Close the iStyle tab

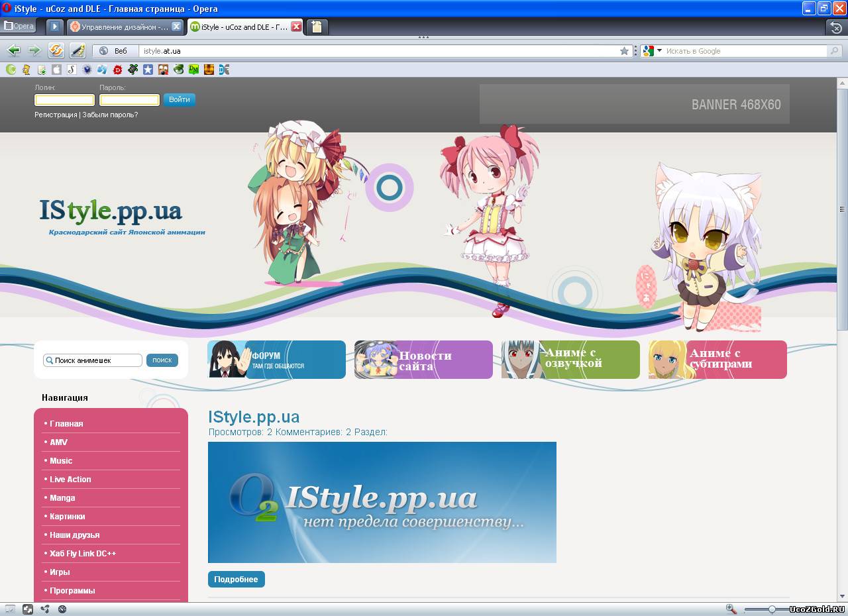[296, 27]
